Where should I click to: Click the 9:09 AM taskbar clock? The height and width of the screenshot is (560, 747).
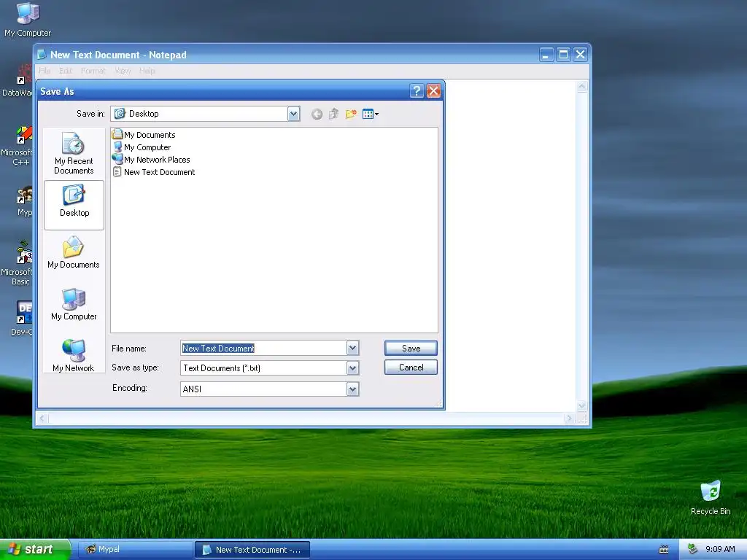pyautogui.click(x=720, y=549)
